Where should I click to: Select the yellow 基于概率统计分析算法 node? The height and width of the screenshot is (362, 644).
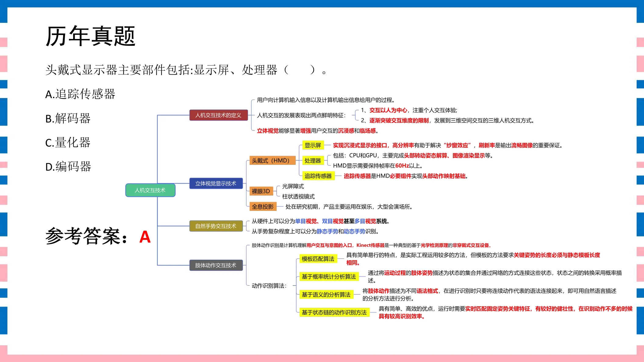[329, 277]
